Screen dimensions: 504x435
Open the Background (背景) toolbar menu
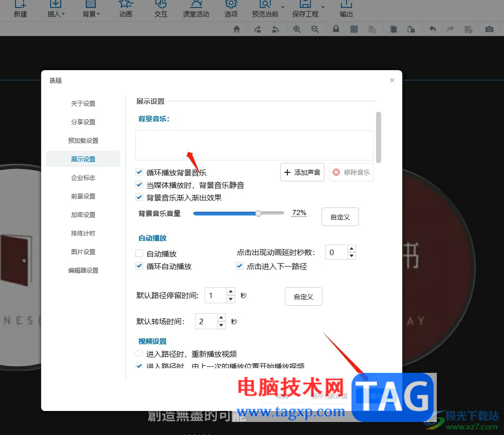(x=91, y=9)
